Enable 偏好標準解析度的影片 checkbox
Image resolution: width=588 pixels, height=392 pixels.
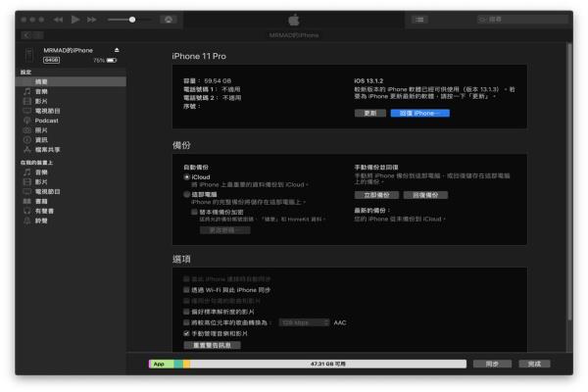[186, 312]
